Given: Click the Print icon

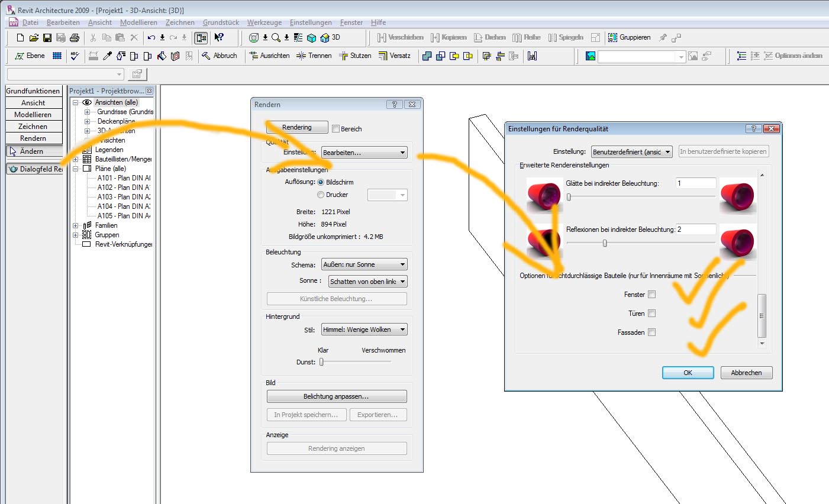Looking at the screenshot, I should pos(75,38).
